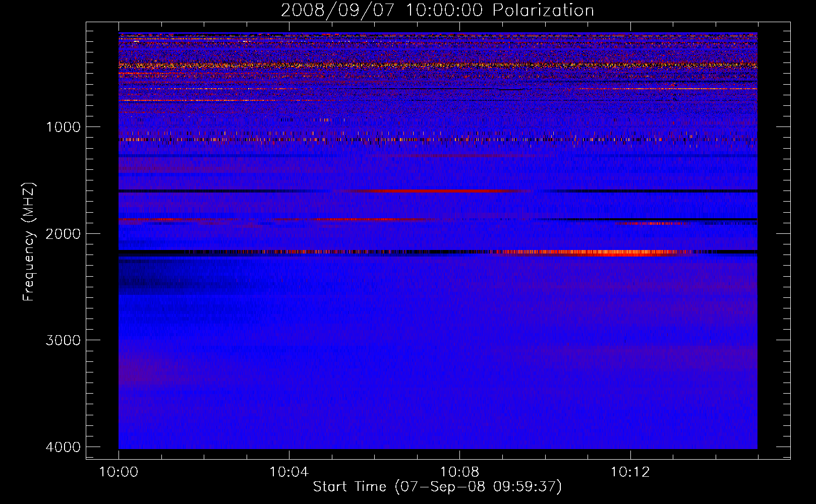816x504 pixels.
Task: Click the "Frequency (MHZ)" axis label
Action: (29, 241)
